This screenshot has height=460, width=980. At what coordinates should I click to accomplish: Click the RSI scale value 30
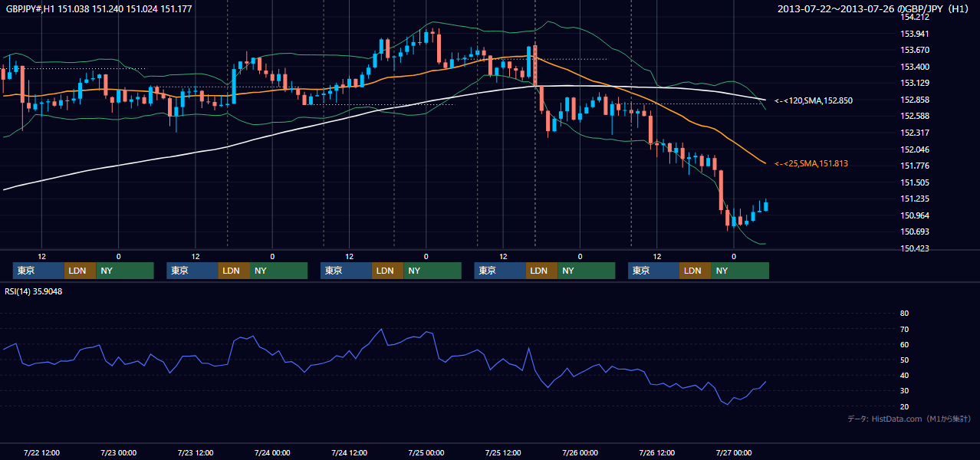point(904,391)
